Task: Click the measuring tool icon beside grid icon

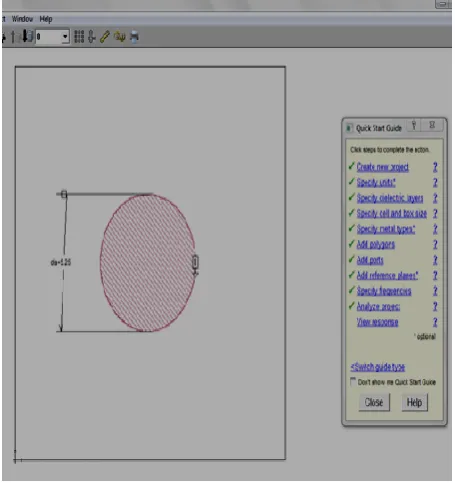Action: coord(91,37)
